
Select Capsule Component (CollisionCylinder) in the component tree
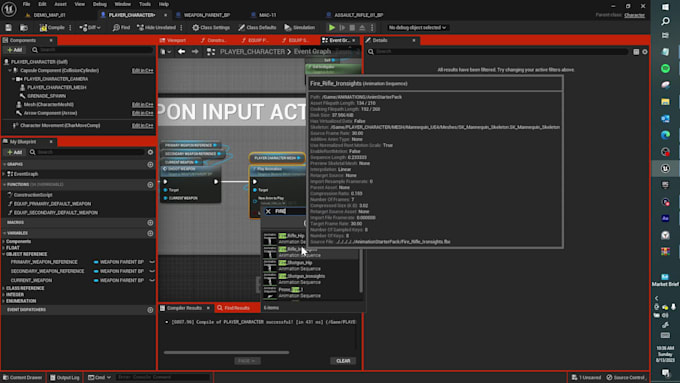click(x=59, y=70)
